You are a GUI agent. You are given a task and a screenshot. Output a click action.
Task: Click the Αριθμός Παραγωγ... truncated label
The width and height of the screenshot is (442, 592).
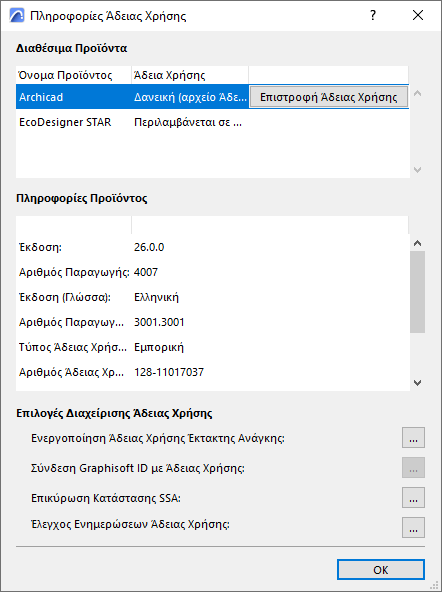pos(71,322)
